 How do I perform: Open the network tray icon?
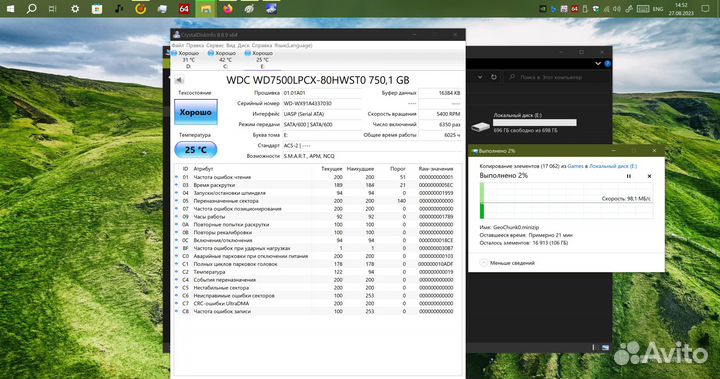tap(606, 9)
